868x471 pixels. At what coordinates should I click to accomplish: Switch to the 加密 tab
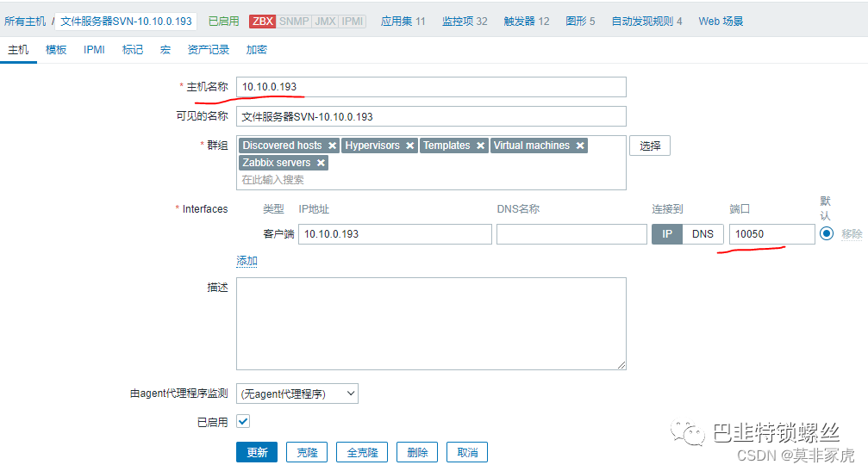[256, 50]
